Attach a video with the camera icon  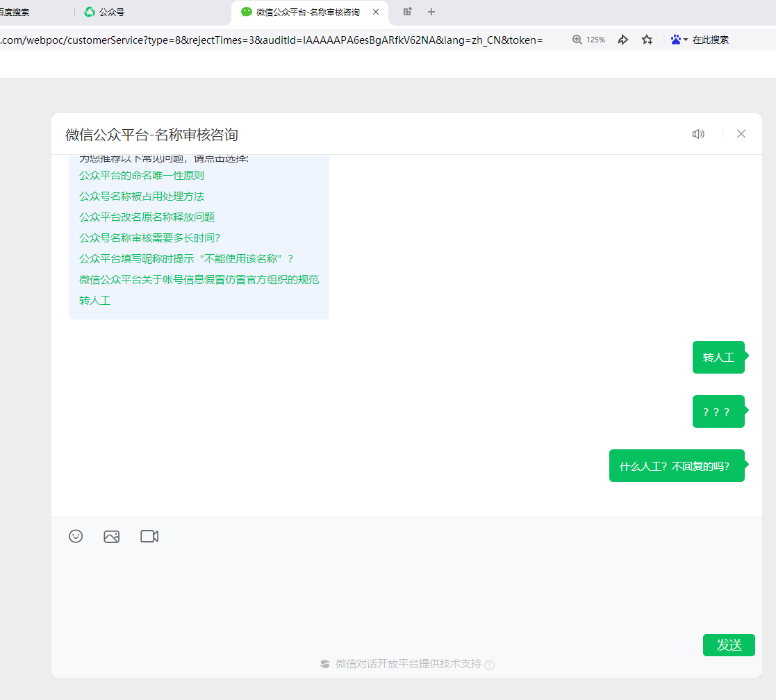[x=149, y=536]
